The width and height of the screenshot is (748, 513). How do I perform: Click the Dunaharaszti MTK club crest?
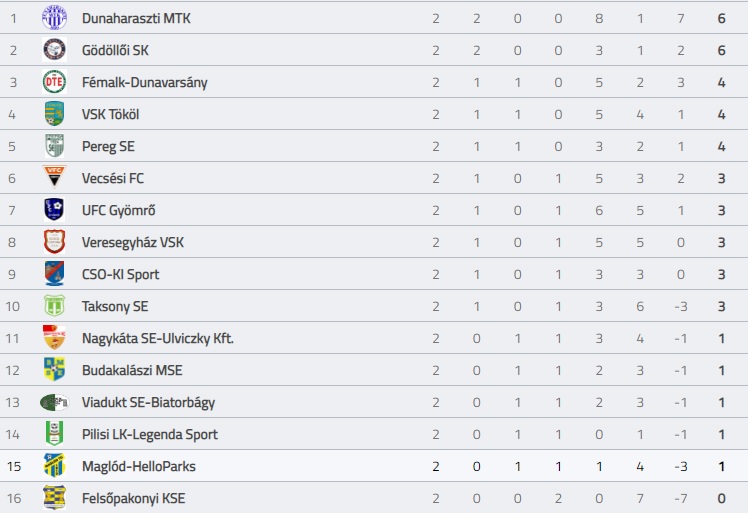[x=54, y=18]
